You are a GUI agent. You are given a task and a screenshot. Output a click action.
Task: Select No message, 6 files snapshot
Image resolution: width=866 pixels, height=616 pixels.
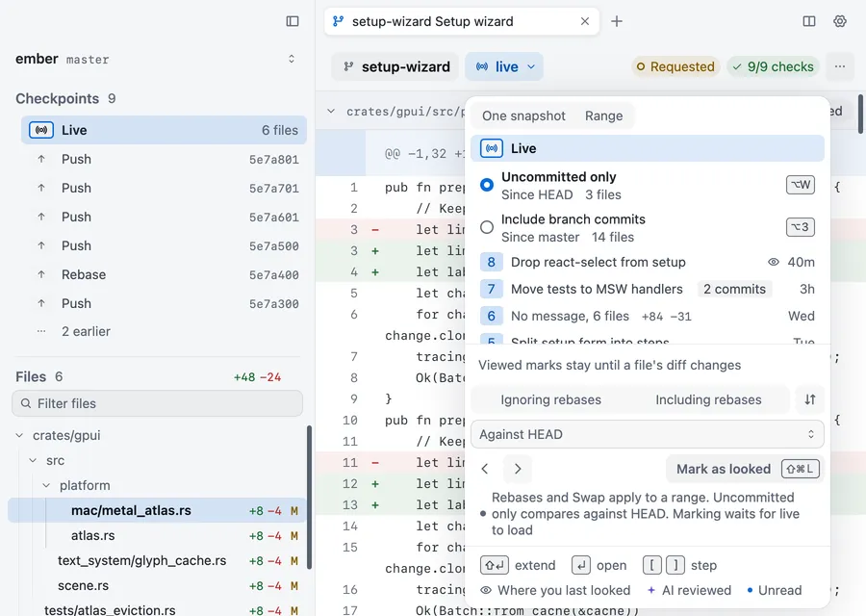pos(648,316)
